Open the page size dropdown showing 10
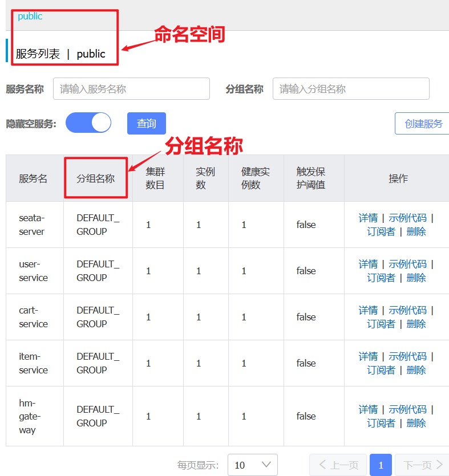Image resolution: width=449 pixels, height=476 pixels. [x=252, y=465]
